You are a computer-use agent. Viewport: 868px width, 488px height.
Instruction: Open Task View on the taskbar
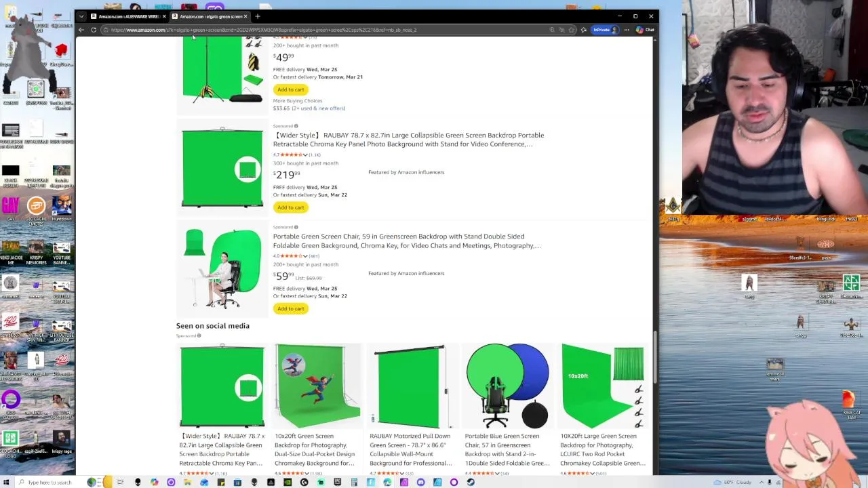[x=120, y=482]
